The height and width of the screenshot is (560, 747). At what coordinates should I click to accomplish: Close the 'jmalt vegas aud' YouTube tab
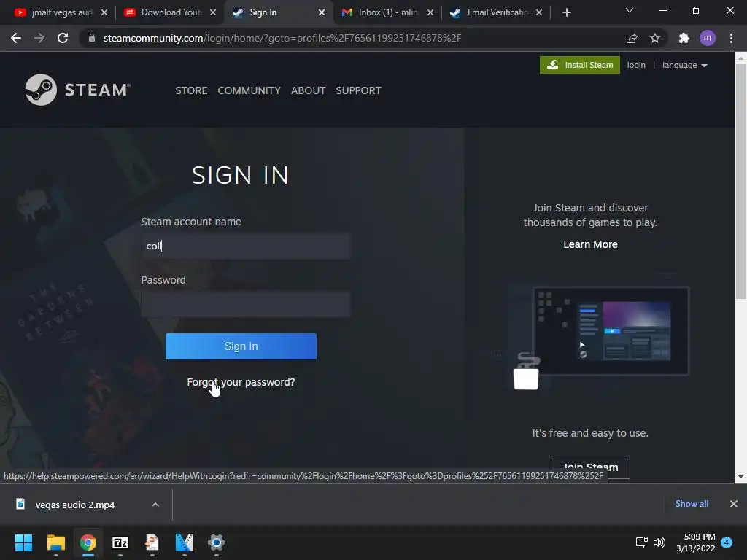pos(104,12)
